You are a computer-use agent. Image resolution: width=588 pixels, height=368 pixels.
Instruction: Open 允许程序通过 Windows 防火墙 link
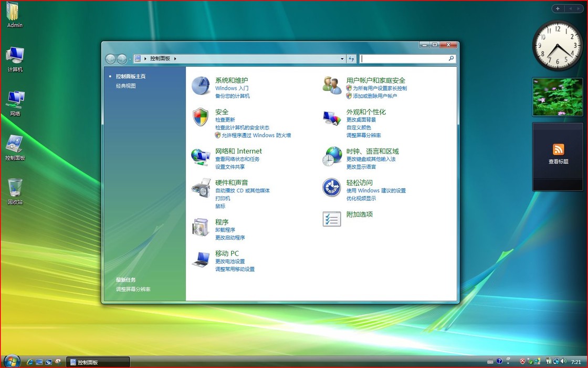coord(256,135)
